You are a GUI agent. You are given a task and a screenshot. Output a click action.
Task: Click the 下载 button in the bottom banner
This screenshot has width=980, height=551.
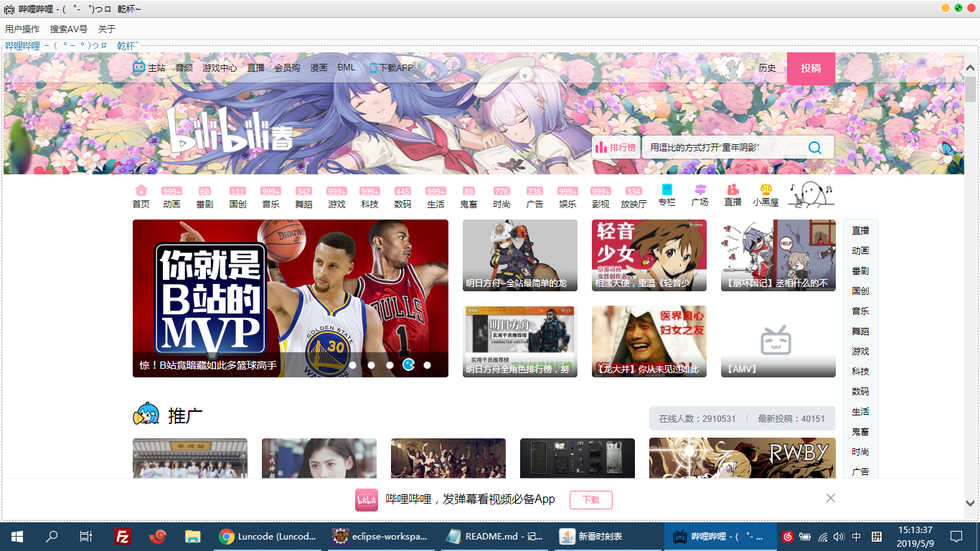(x=591, y=500)
